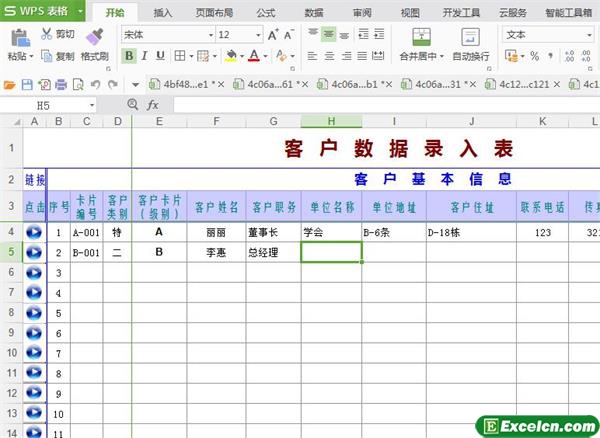Toggle Bold formatting button

(129, 56)
